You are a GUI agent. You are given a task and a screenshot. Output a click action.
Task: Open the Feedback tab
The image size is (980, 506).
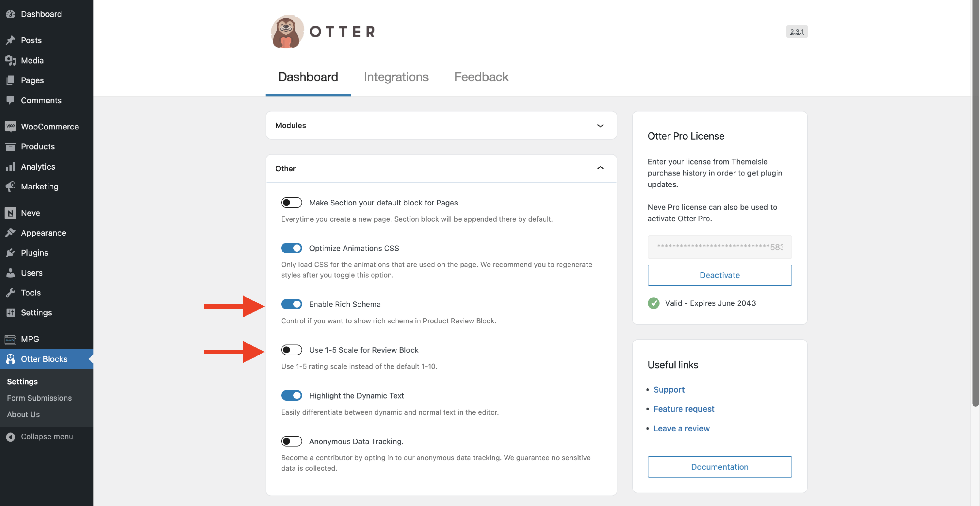(x=481, y=77)
